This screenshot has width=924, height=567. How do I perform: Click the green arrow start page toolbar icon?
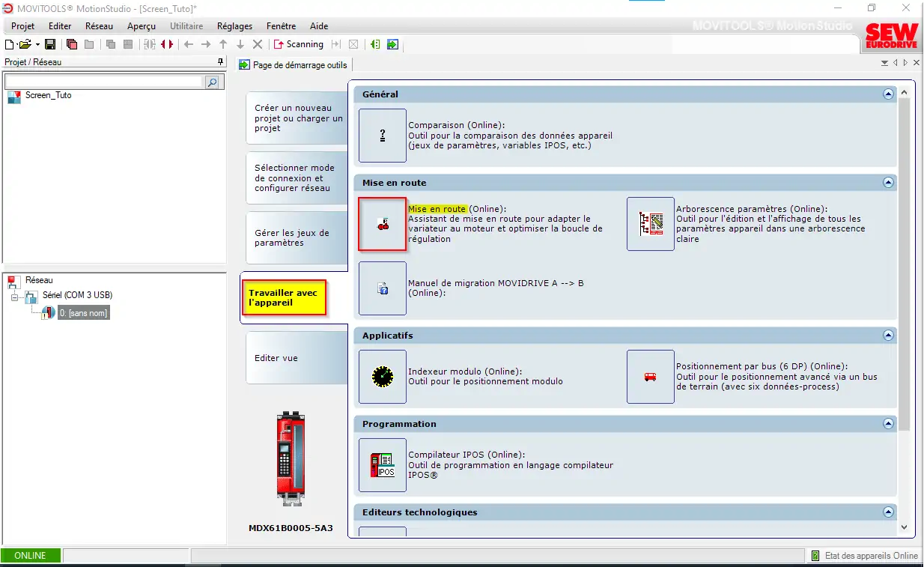tap(392, 45)
